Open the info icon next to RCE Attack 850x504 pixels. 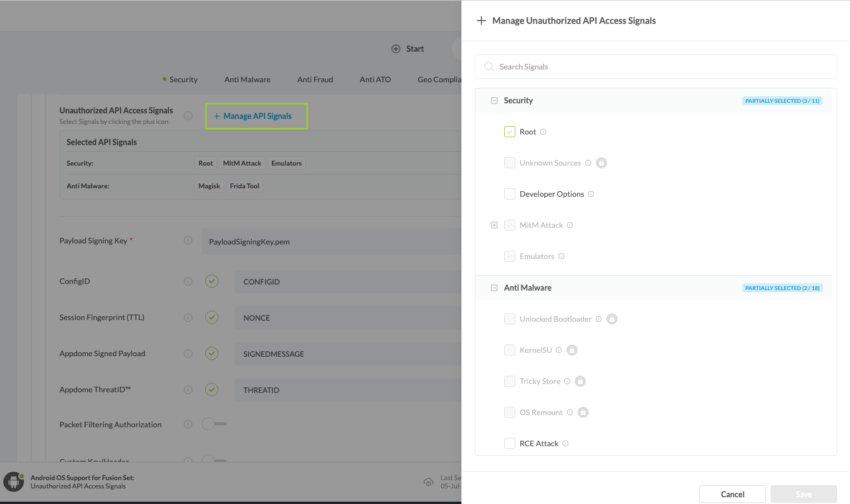[x=565, y=443]
